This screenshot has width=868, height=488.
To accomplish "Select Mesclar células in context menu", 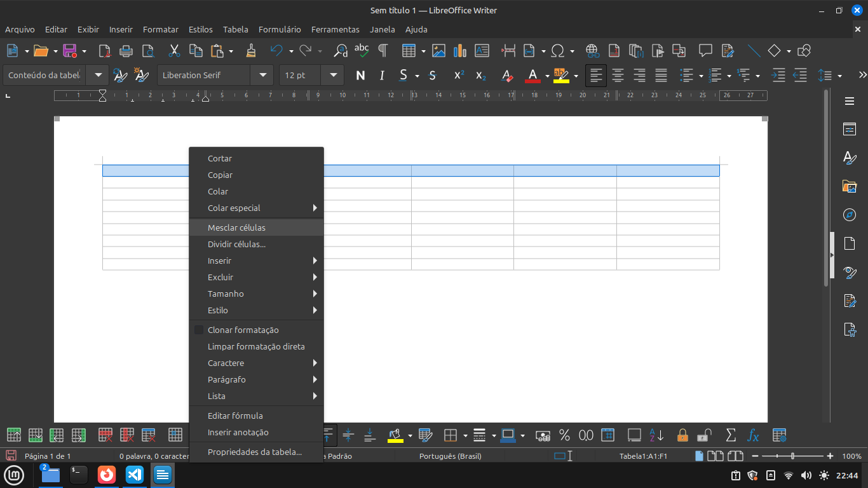I will coord(257,227).
